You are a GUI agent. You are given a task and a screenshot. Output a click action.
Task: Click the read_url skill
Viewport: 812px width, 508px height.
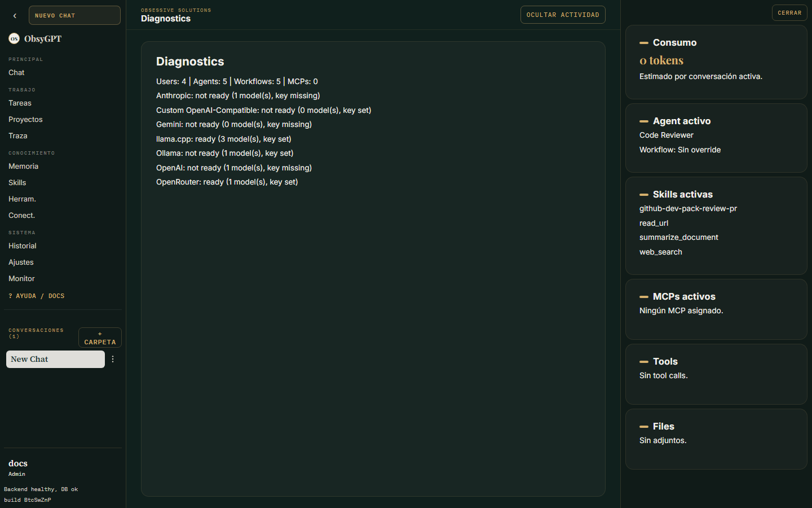coord(654,223)
